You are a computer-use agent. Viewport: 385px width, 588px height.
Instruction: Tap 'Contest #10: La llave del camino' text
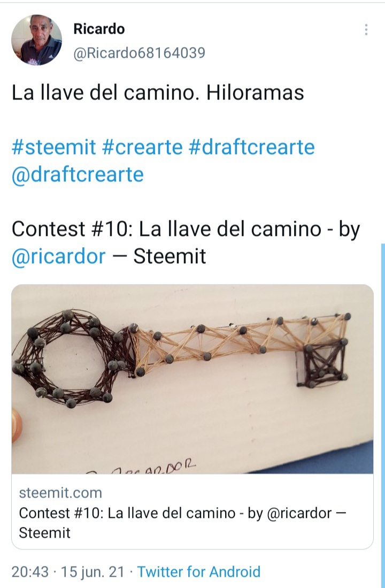pos(166,229)
